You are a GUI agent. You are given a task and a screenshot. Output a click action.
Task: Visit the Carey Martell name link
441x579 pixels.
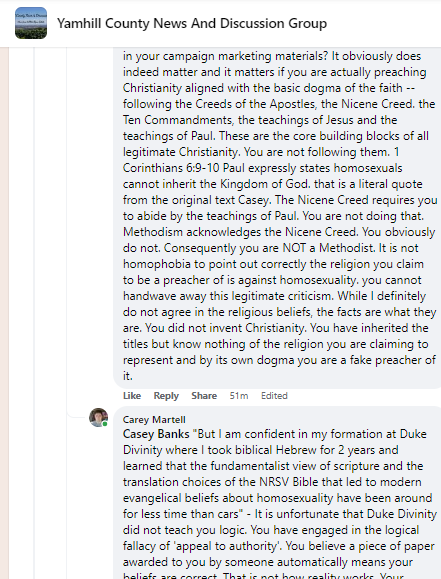pyautogui.click(x=154, y=419)
